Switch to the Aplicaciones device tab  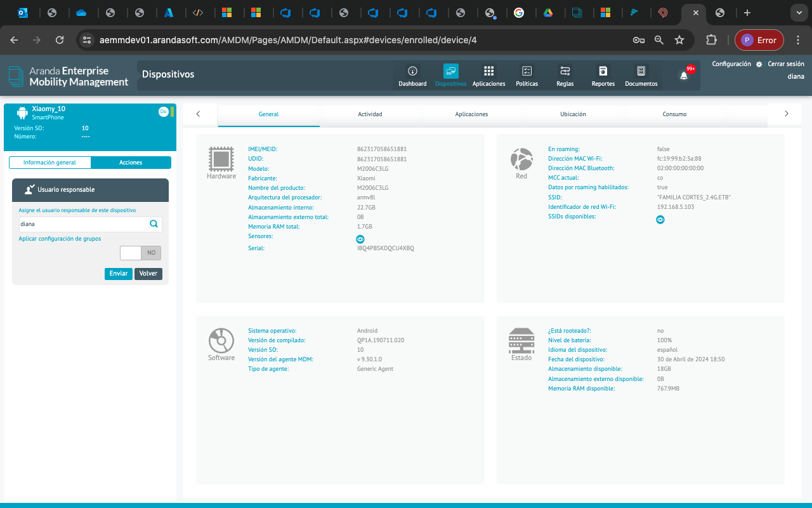point(471,114)
